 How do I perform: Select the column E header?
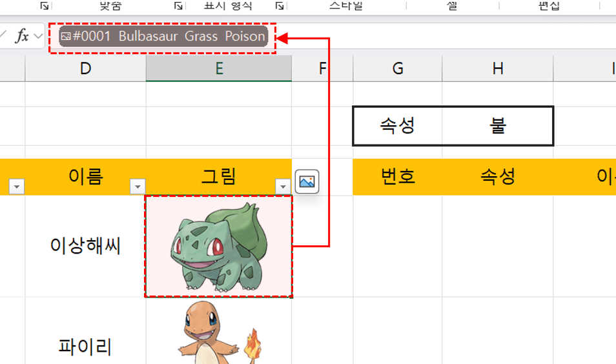click(x=218, y=68)
